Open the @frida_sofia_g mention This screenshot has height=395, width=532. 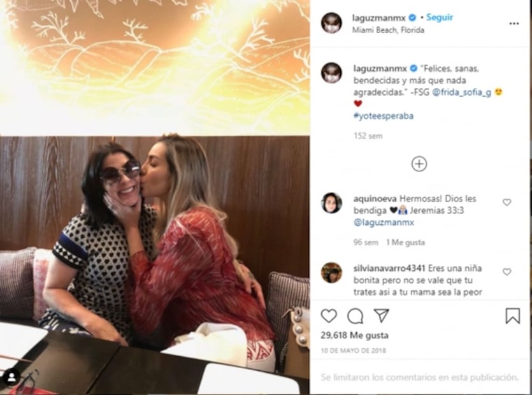pyautogui.click(x=461, y=92)
